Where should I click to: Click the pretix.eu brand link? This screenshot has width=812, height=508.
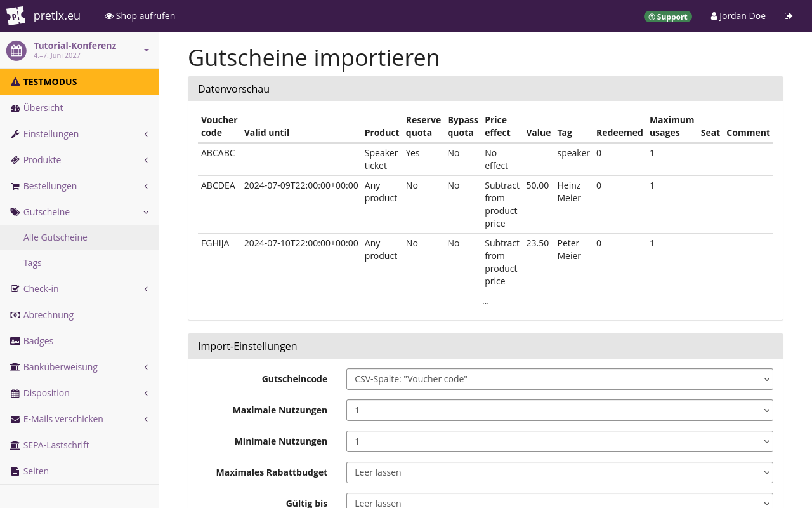click(56, 16)
